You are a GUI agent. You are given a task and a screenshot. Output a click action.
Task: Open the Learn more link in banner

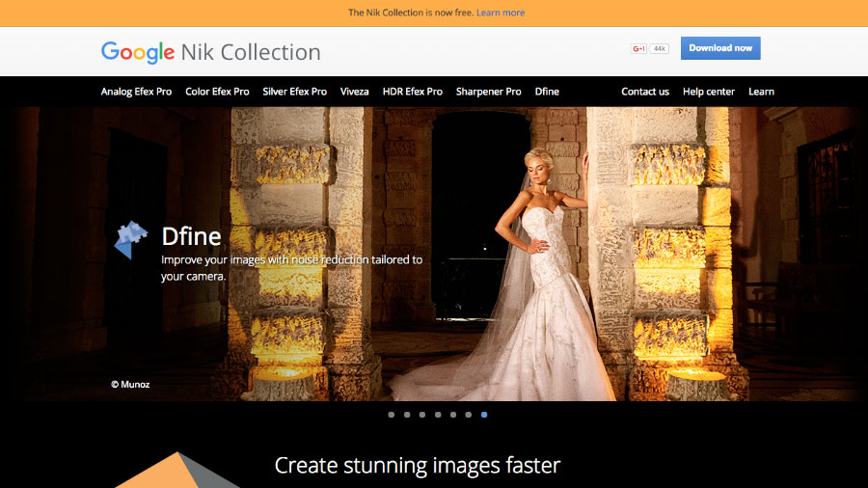tap(501, 13)
